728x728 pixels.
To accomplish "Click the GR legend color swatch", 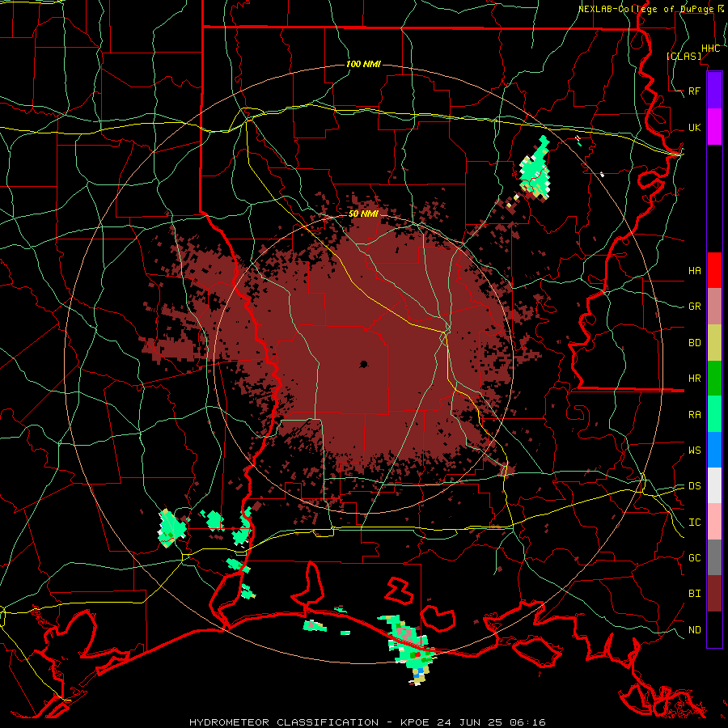I will click(714, 307).
